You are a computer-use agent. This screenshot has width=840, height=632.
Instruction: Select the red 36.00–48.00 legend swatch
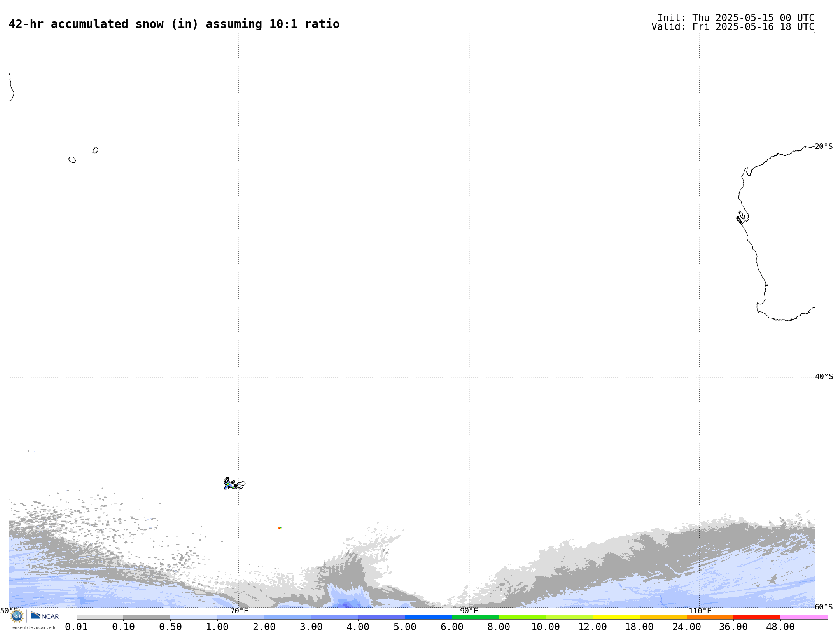point(757,617)
